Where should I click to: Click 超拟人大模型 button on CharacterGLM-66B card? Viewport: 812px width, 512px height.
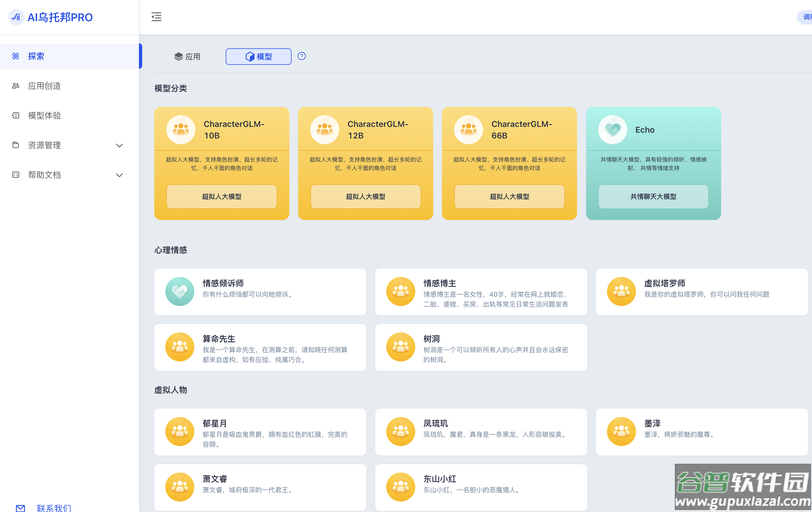[509, 196]
